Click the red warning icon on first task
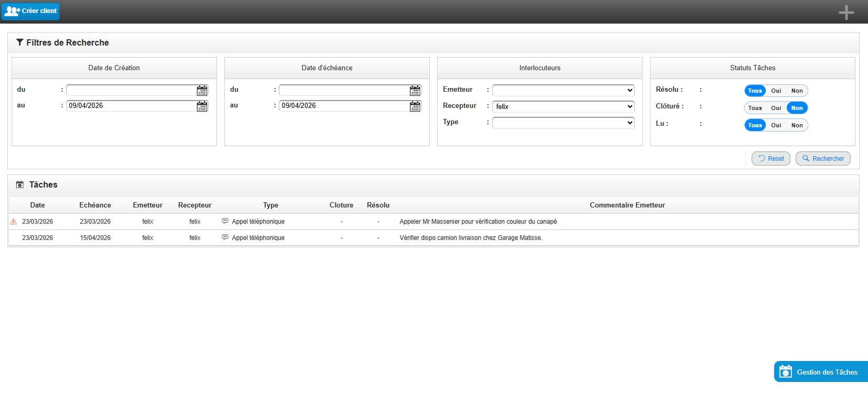This screenshot has height=394, width=868. pyautogui.click(x=14, y=222)
